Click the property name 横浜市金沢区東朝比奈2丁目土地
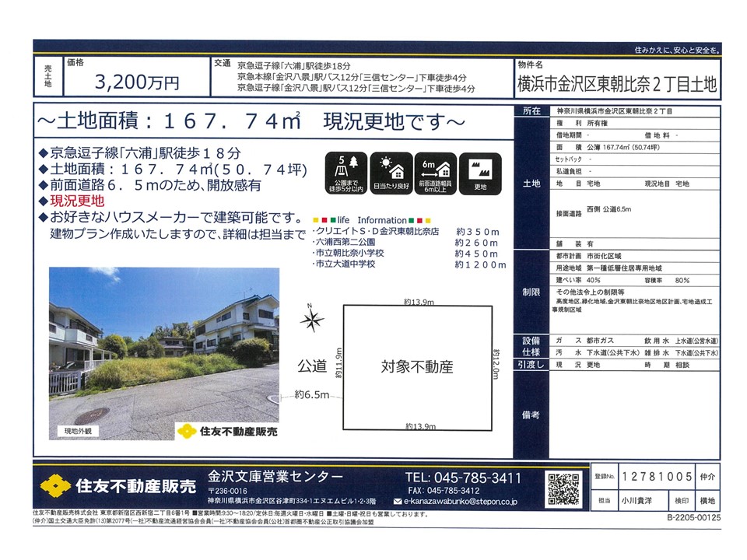 pyautogui.click(x=616, y=84)
